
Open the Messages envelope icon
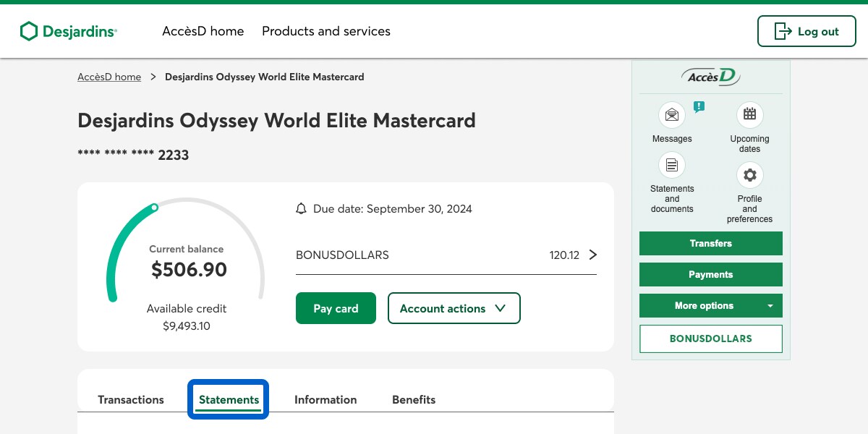(672, 115)
